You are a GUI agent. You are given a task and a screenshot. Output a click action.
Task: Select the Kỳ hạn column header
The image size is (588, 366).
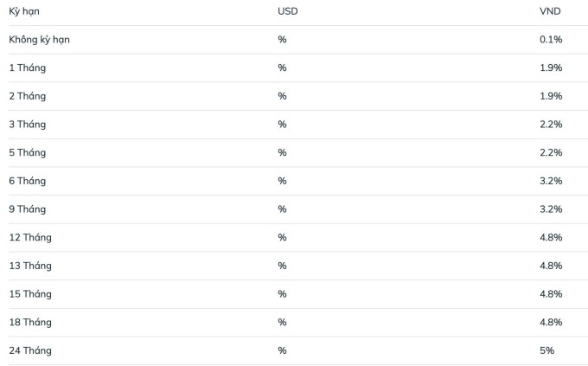pos(24,11)
